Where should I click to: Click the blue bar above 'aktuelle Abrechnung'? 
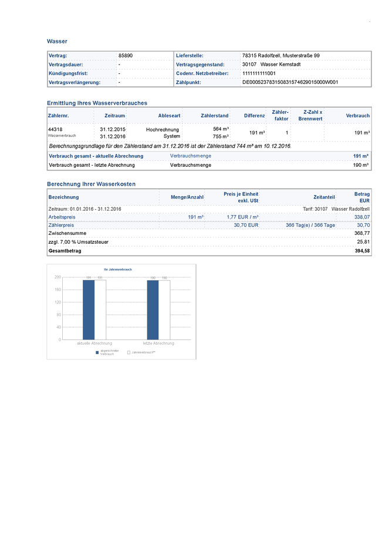[x=89, y=310]
